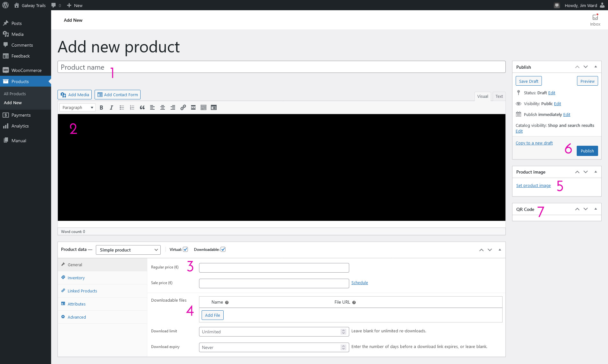Center align the text

point(163,108)
